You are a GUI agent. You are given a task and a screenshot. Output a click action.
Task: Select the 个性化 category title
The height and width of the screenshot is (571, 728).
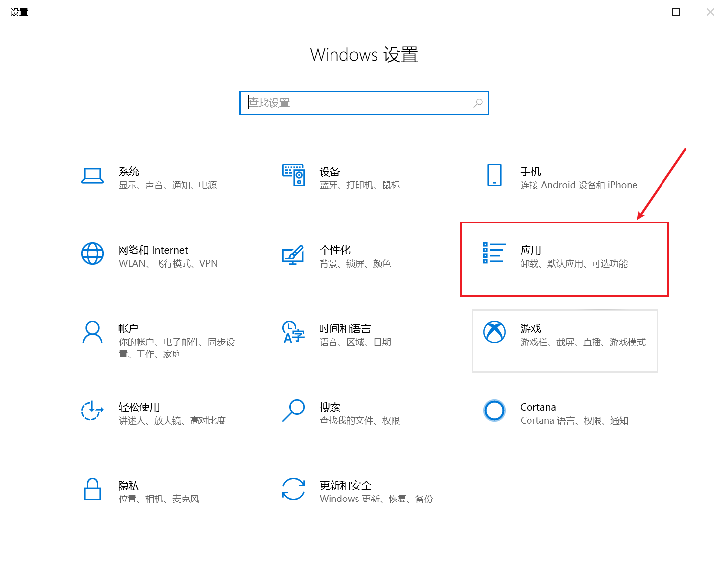coord(335,250)
